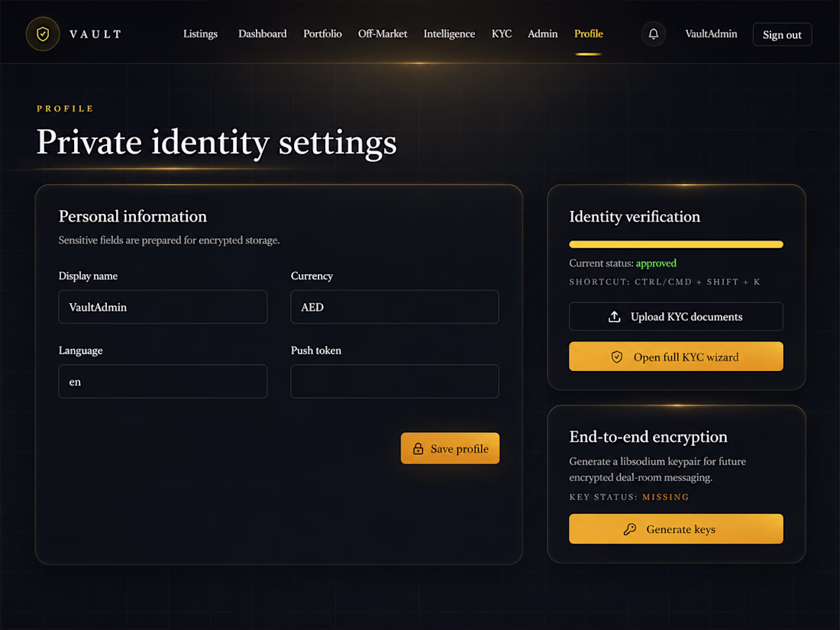Click Upload KYC documents button
This screenshot has height=630, width=840.
676,317
